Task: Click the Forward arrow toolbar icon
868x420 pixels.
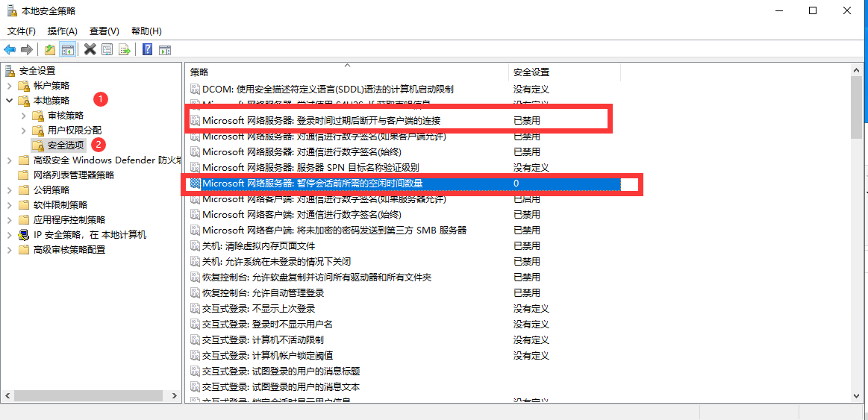Action: coord(27,49)
